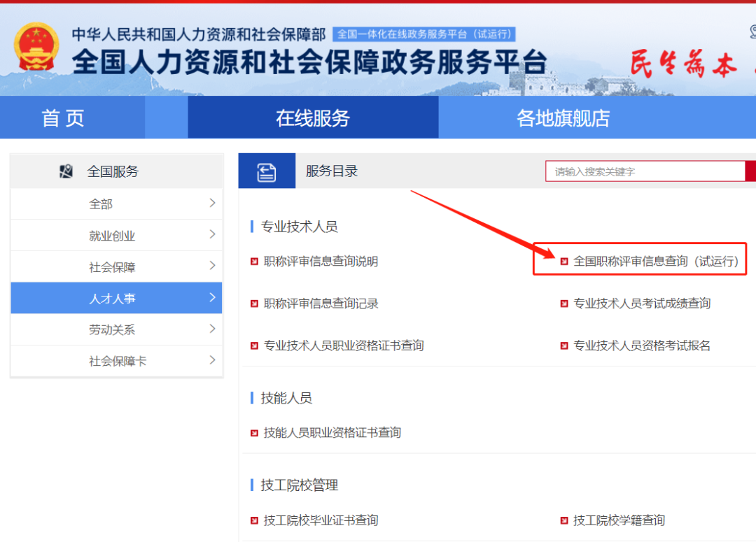
Task: Open 技工院校毕业证书查询 link
Action: tap(321, 520)
